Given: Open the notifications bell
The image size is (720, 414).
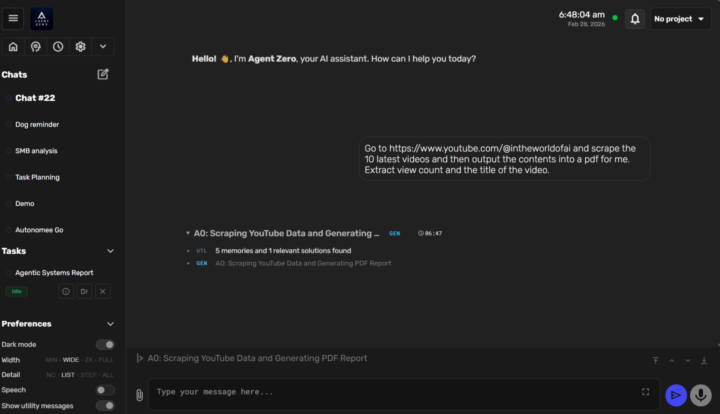Looking at the screenshot, I should (x=634, y=19).
